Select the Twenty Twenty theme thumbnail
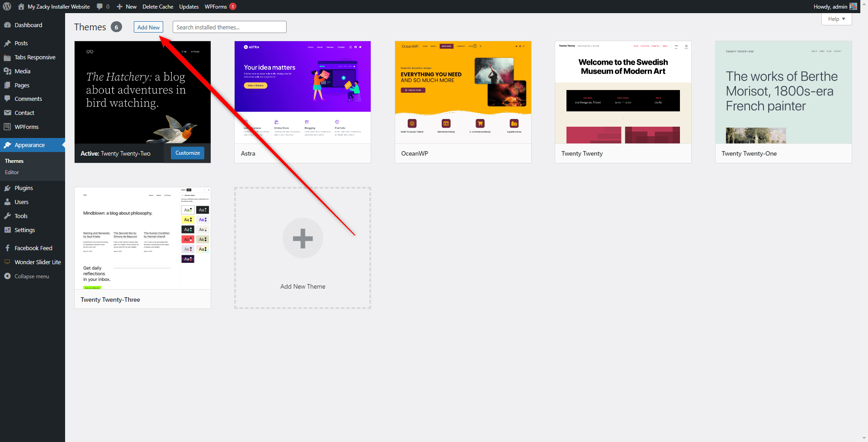The width and height of the screenshot is (868, 442). pos(623,92)
